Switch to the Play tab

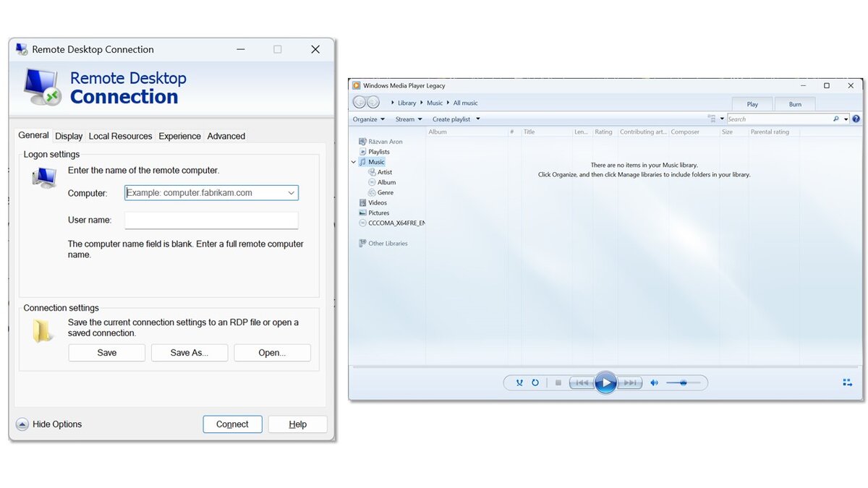[752, 104]
